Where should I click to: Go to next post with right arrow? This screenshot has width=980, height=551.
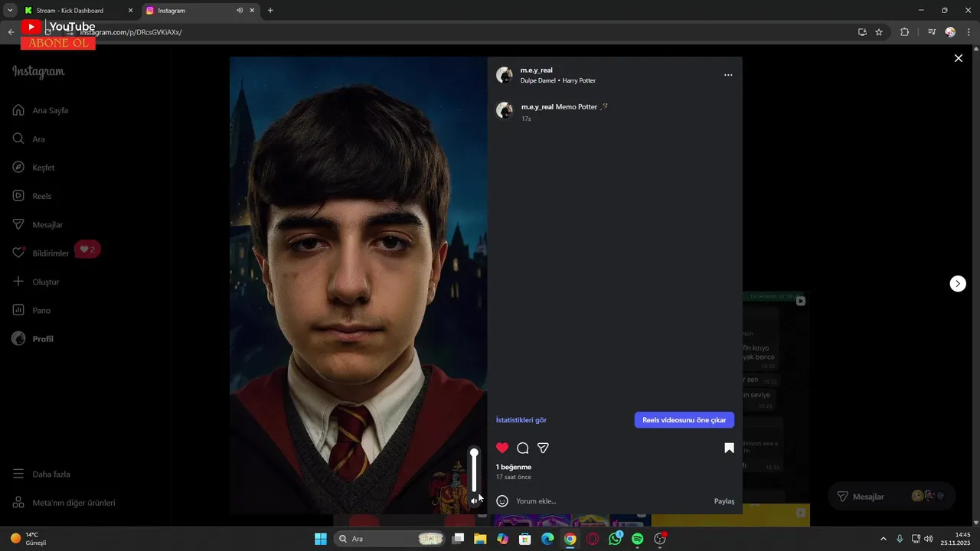pos(958,284)
